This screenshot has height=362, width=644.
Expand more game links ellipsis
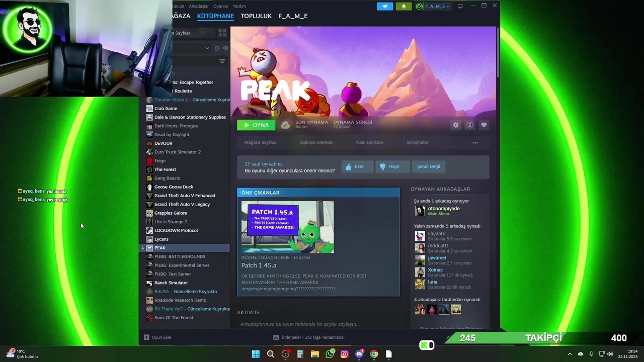click(475, 143)
